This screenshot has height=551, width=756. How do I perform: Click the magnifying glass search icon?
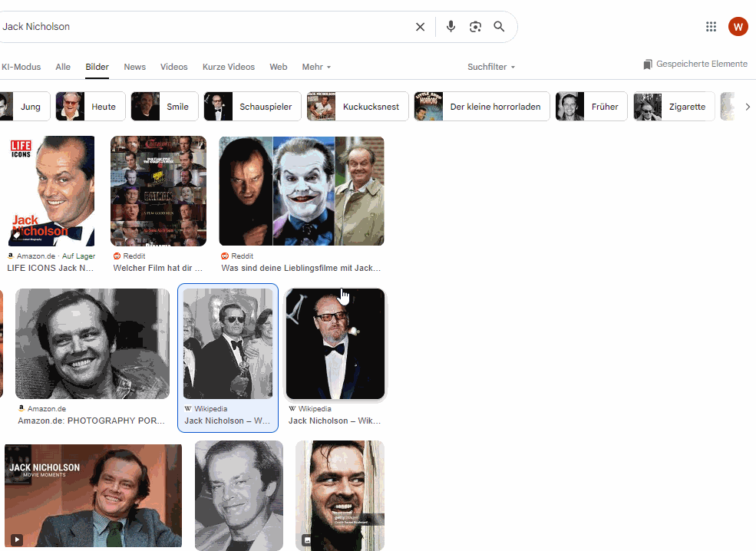[x=499, y=27]
